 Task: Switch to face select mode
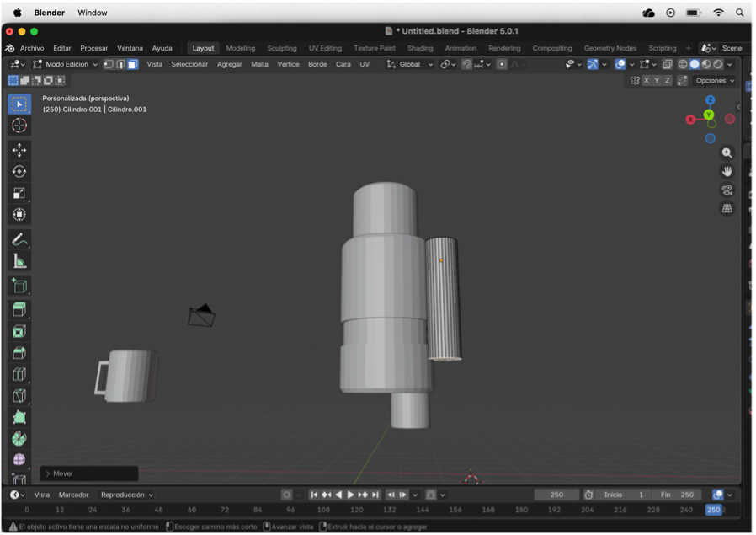[132, 64]
